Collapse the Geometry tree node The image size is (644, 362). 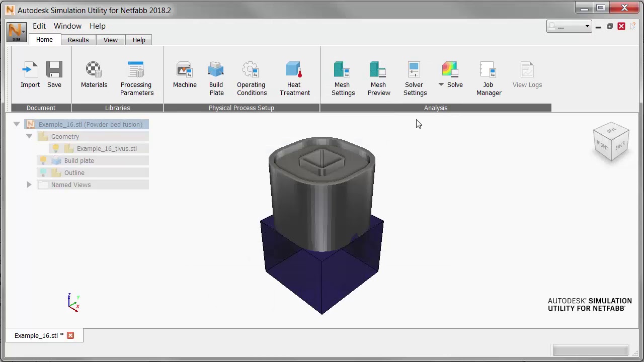tap(29, 136)
